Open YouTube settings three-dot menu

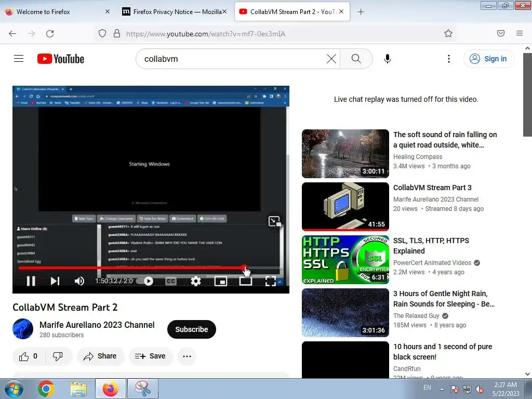click(x=448, y=59)
